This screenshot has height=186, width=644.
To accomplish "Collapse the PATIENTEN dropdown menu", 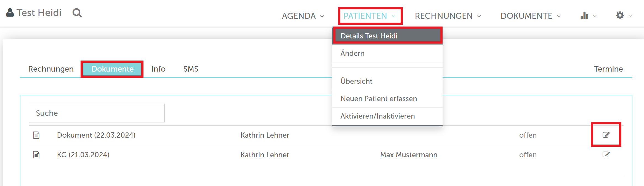I will tap(370, 16).
